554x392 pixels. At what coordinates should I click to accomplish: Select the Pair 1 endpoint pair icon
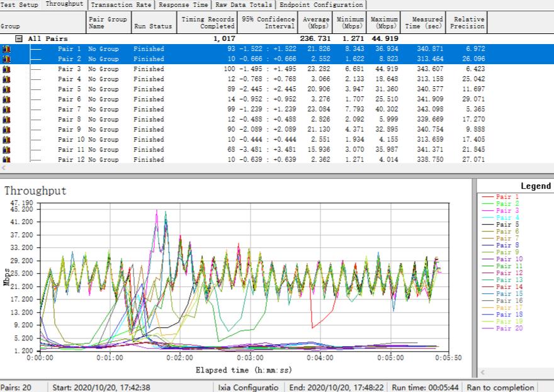[x=6, y=48]
